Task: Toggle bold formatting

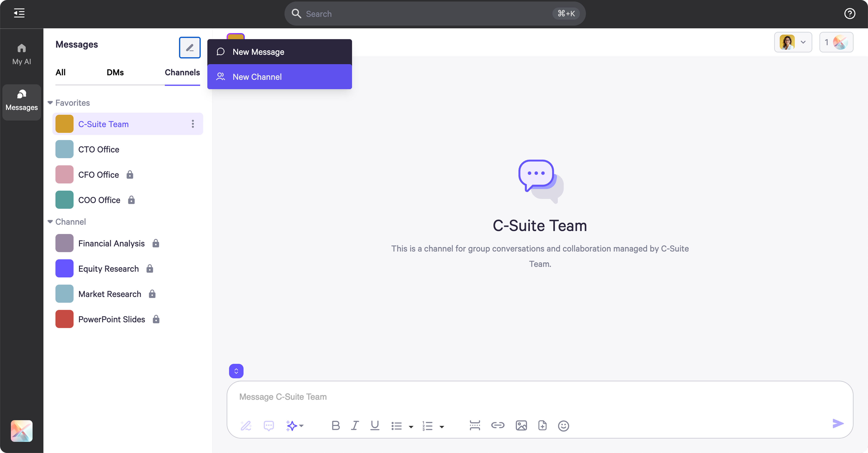Action: pyautogui.click(x=335, y=425)
